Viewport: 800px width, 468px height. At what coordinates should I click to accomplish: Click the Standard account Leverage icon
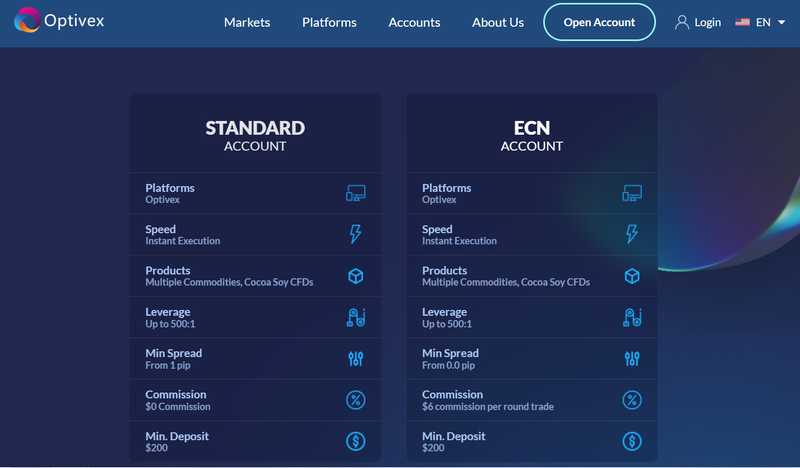(x=356, y=317)
